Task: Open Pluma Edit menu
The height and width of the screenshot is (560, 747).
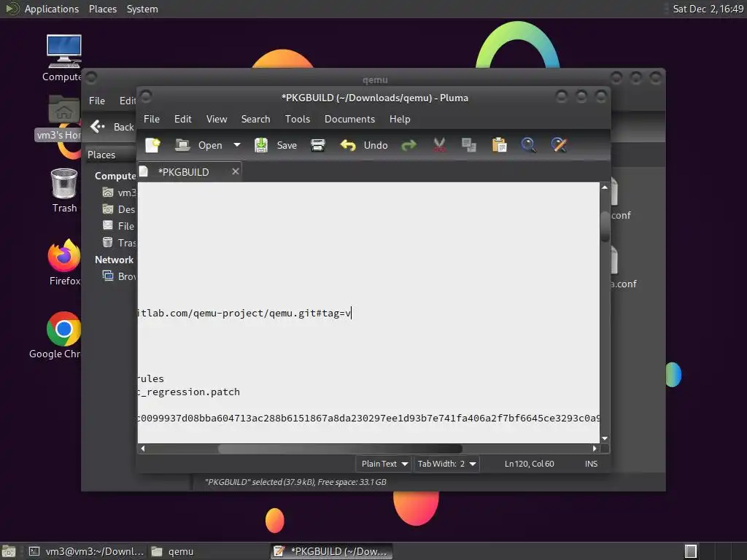Action: pos(182,119)
